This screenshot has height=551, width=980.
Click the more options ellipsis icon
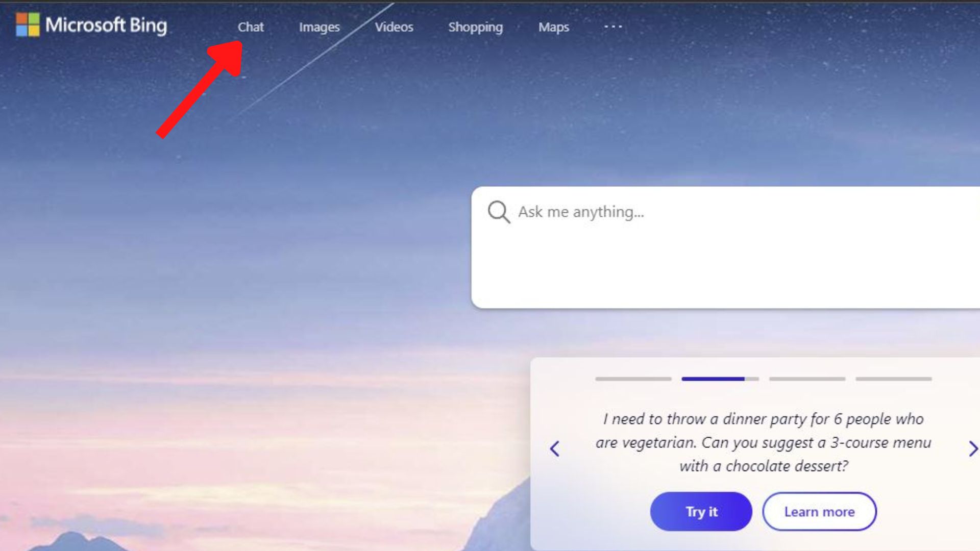pos(612,27)
